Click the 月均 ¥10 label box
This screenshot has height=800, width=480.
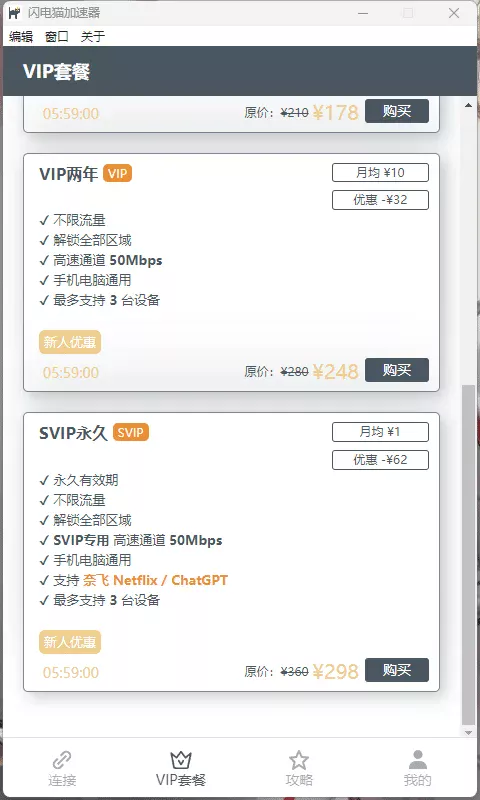[381, 172]
